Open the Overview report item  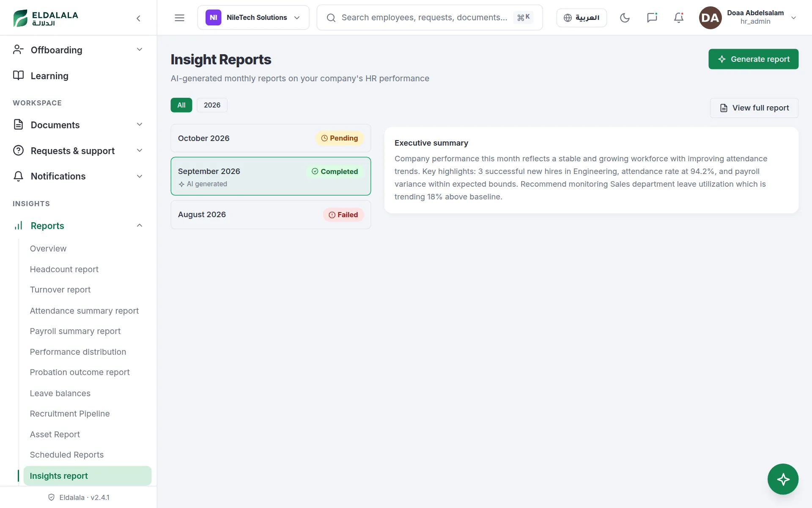[x=48, y=248]
